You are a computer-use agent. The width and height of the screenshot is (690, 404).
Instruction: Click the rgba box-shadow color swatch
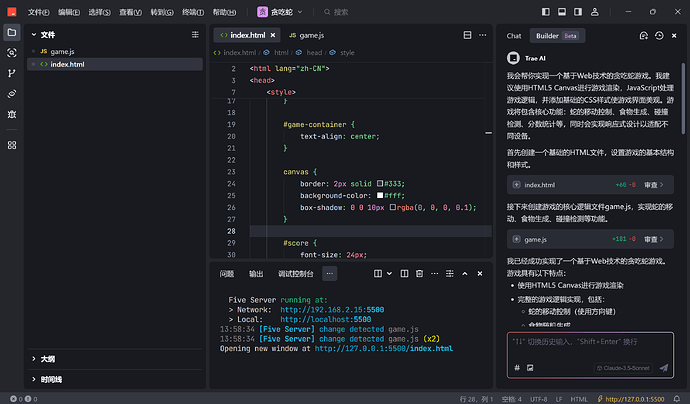tap(393, 207)
